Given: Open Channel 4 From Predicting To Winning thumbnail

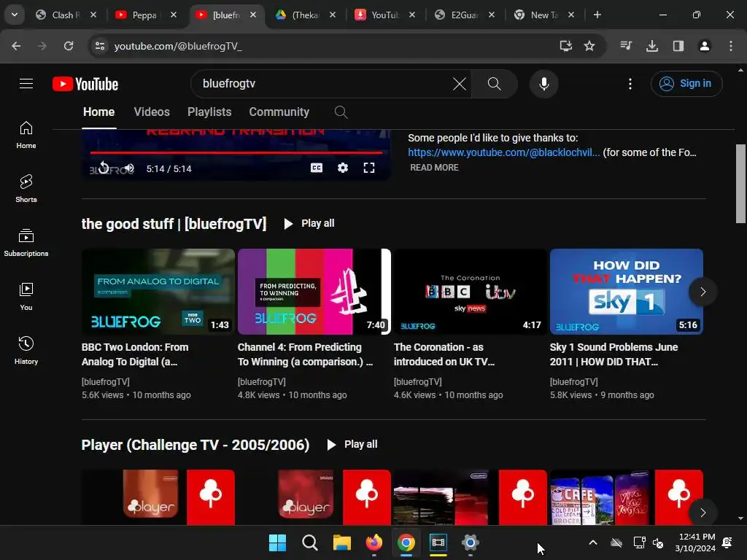Looking at the screenshot, I should pos(314,292).
